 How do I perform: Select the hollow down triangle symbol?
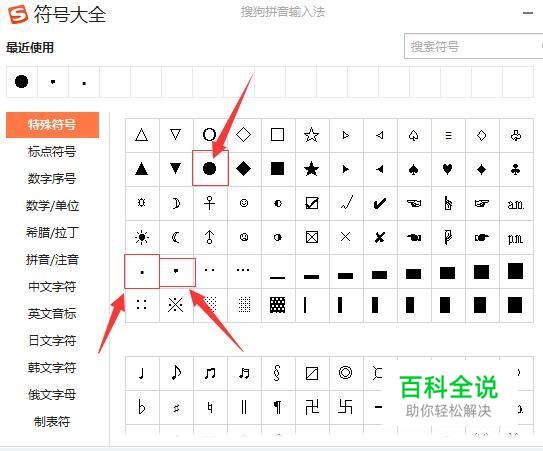(176, 135)
